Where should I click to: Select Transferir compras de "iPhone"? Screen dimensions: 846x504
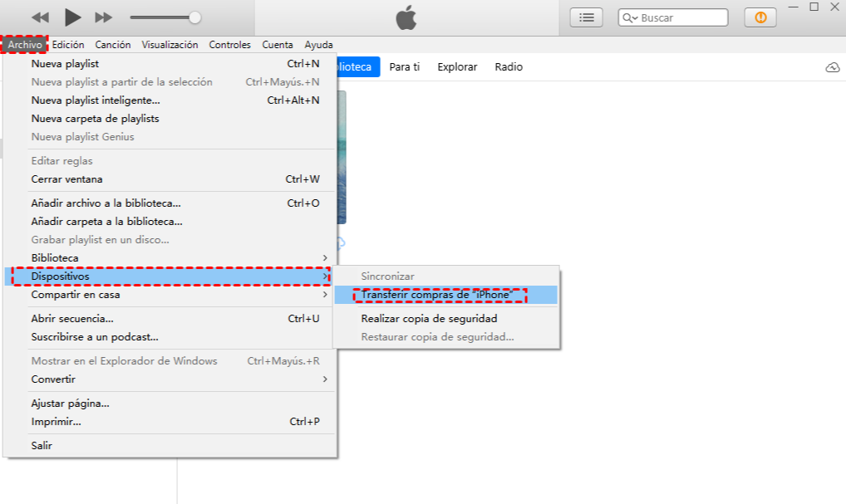pos(445,295)
